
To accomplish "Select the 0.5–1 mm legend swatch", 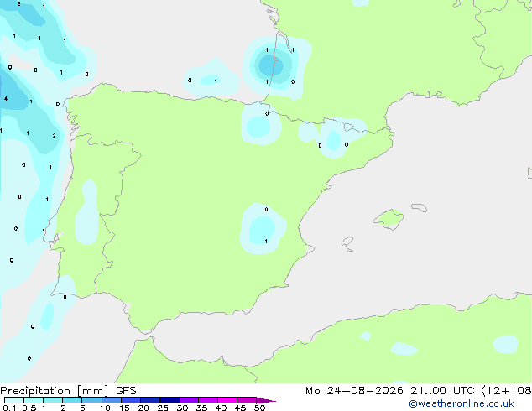I will (x=34, y=400).
